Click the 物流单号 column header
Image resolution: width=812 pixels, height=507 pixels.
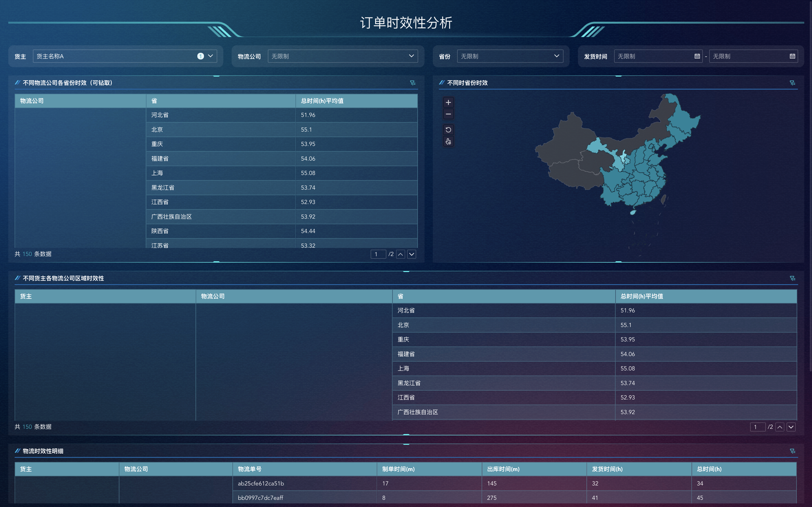(x=250, y=469)
